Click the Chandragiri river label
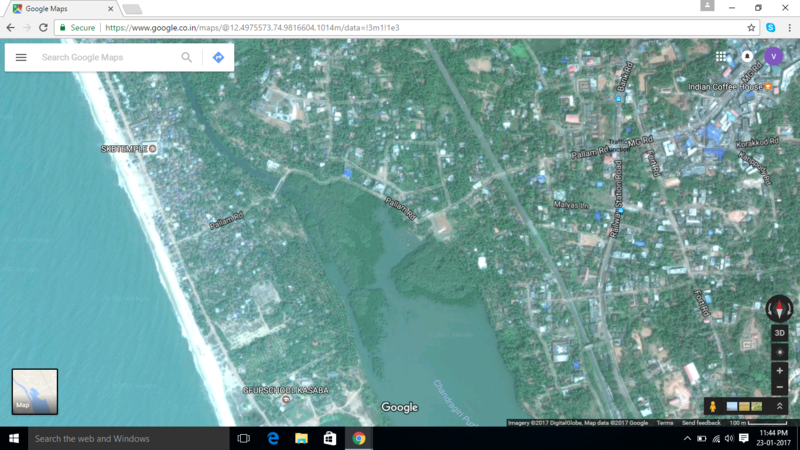The width and height of the screenshot is (800, 450). tap(455, 402)
